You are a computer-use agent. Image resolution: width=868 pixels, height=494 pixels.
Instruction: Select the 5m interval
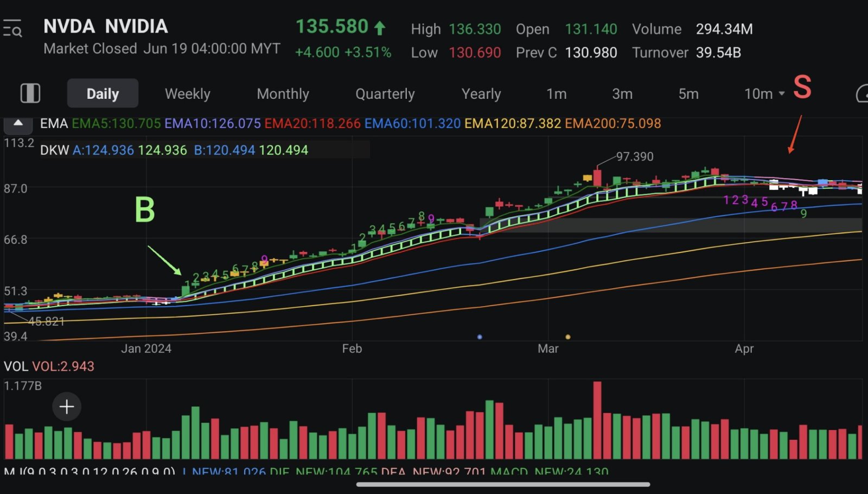point(688,94)
